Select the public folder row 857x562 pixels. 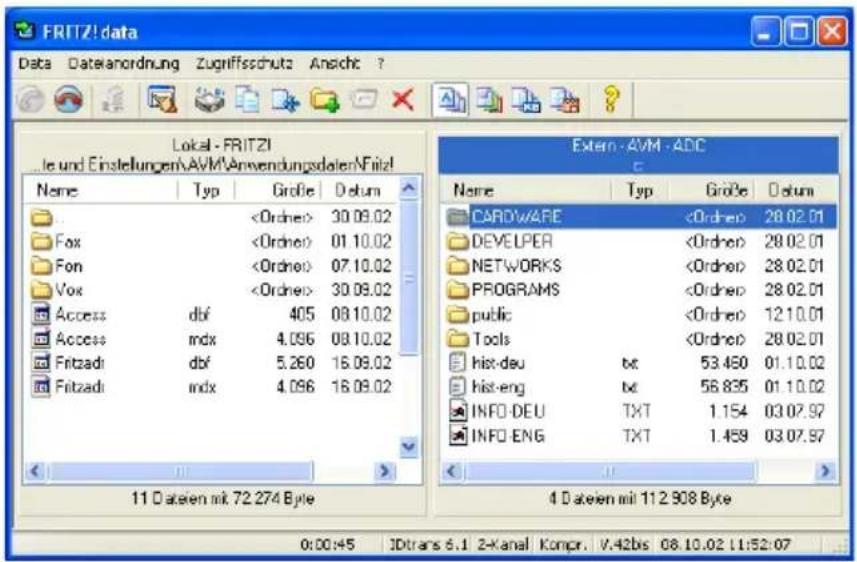click(638, 314)
